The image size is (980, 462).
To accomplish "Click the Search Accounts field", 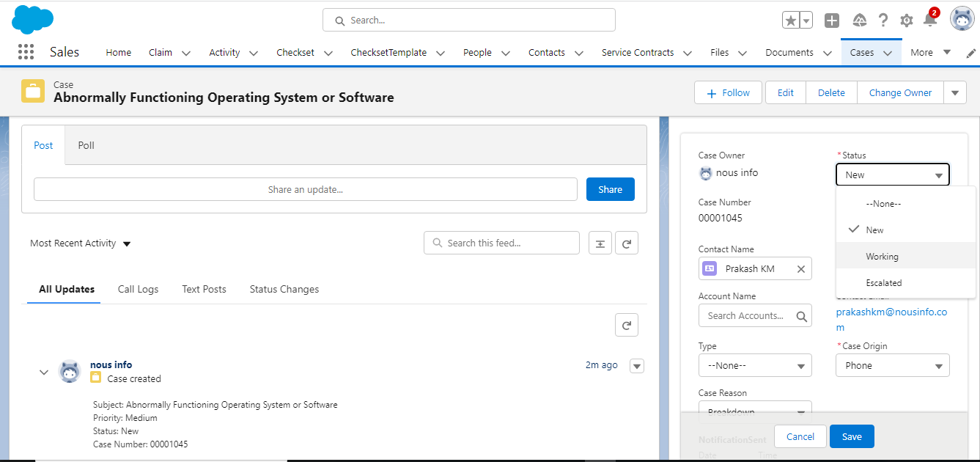I will pos(755,316).
